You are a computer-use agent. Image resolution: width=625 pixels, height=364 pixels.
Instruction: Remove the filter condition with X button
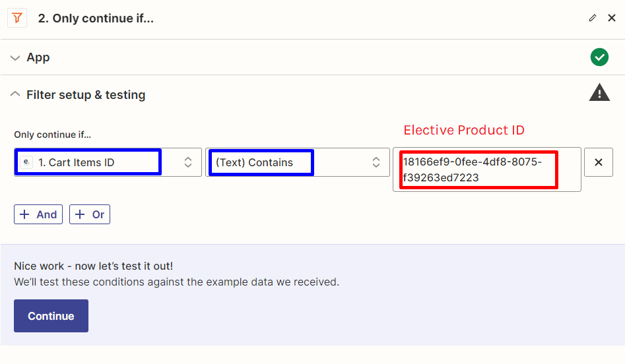click(x=599, y=162)
